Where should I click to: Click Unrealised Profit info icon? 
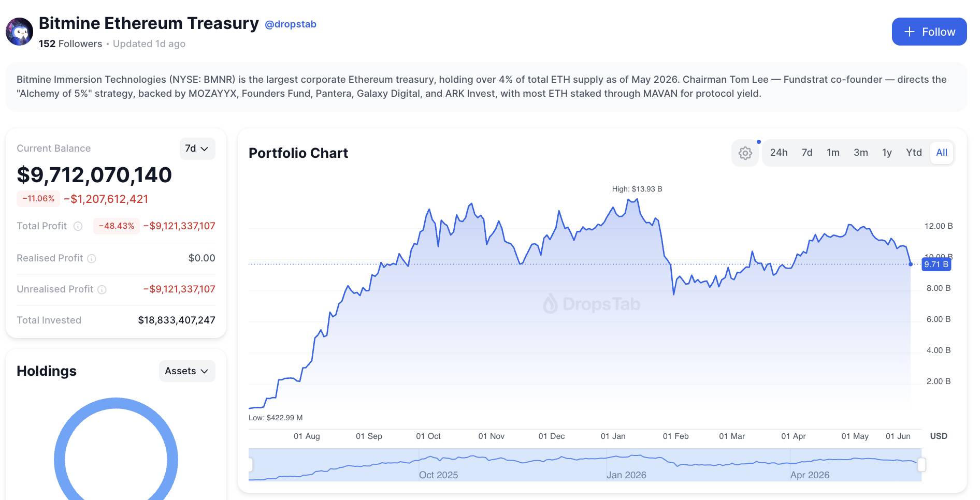102,289
